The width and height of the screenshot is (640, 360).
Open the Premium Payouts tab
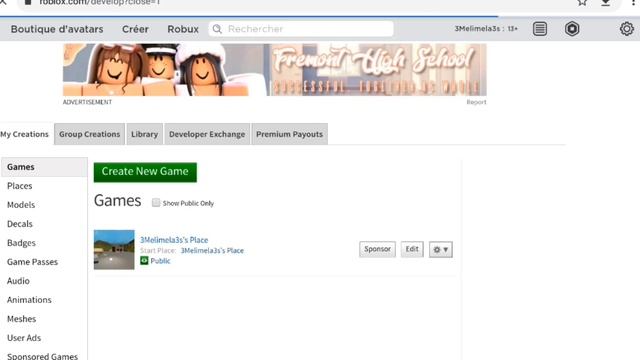pyautogui.click(x=289, y=134)
